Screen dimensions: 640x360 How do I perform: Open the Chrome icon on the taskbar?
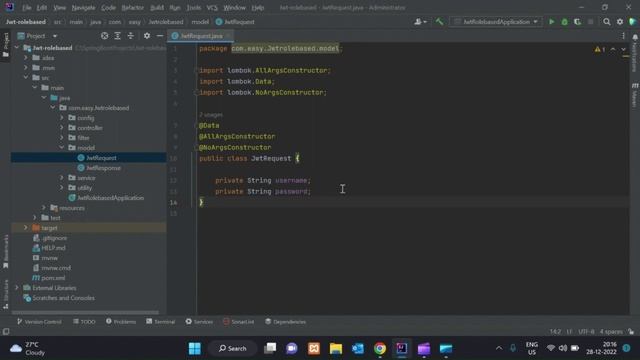pyautogui.click(x=380, y=348)
